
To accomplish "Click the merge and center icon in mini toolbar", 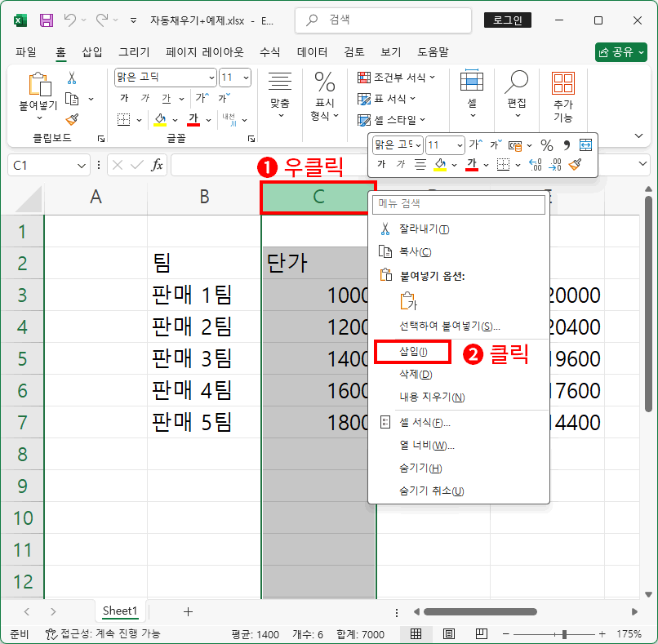I will coord(585,145).
